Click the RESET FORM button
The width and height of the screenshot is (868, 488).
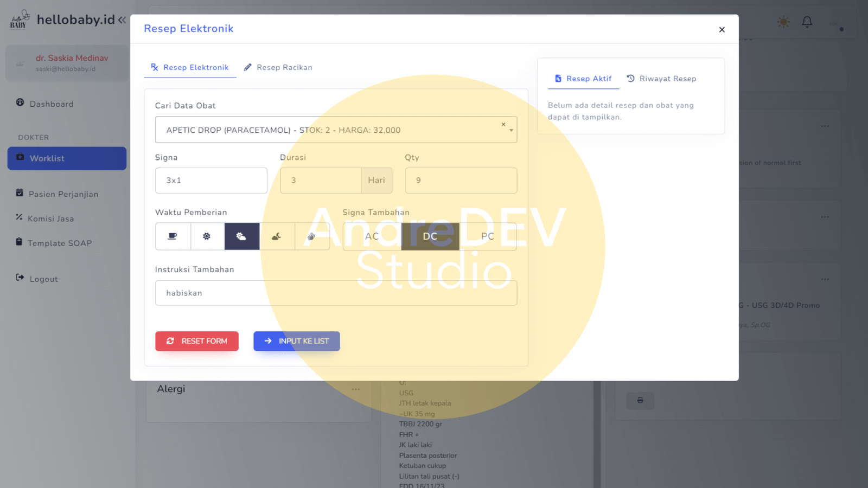(x=196, y=341)
